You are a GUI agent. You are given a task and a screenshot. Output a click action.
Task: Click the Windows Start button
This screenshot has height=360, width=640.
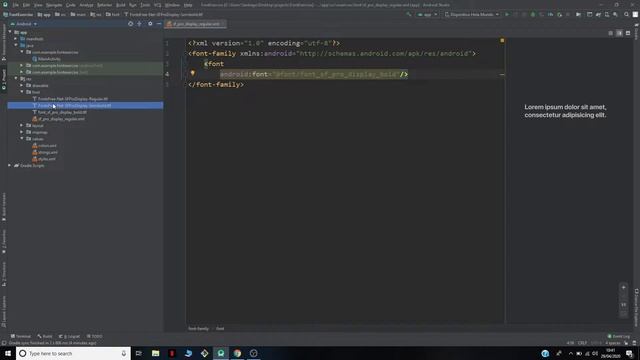coord(8,353)
